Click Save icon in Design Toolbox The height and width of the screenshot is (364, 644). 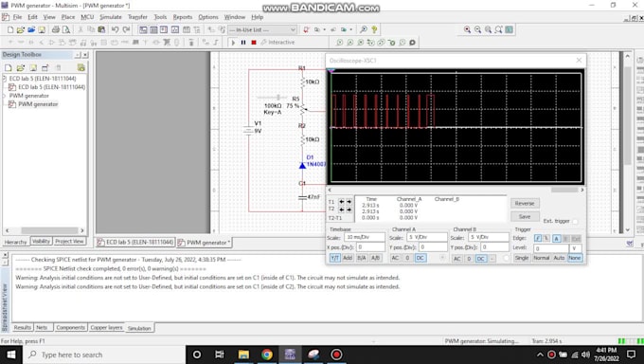pyautogui.click(x=33, y=67)
